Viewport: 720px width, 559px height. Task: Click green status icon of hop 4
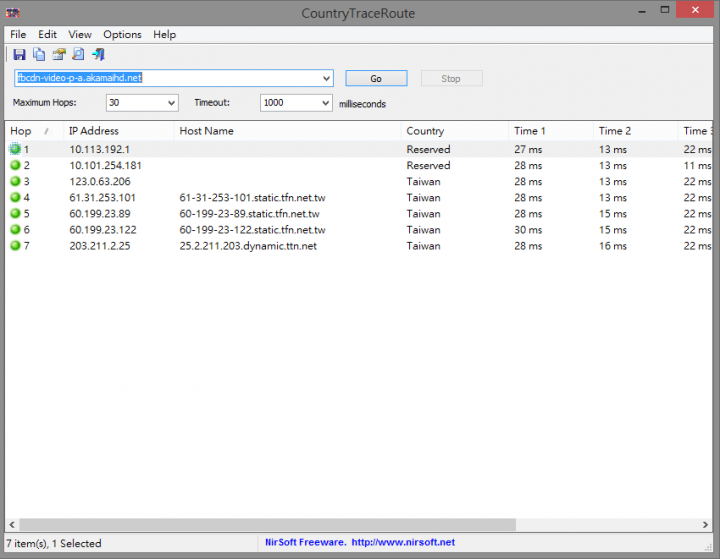[x=15, y=197]
